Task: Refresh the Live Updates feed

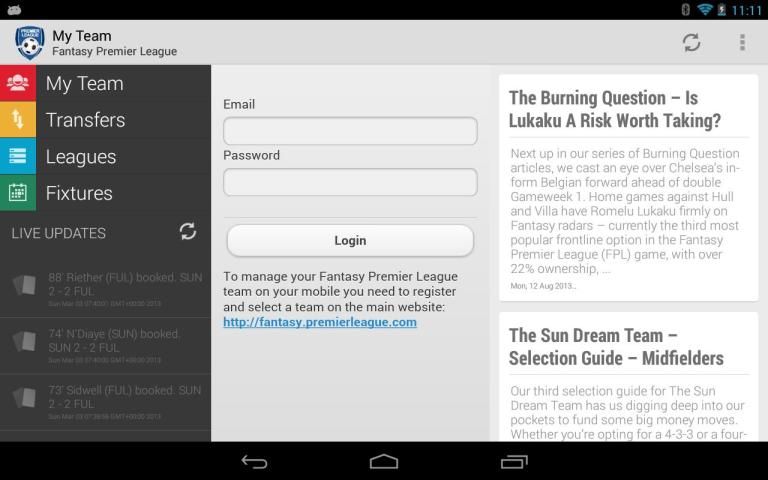Action: coord(188,232)
